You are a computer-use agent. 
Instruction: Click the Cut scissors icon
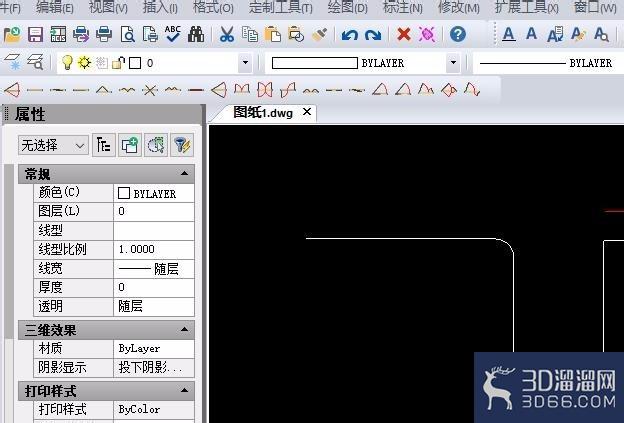pyautogui.click(x=226, y=35)
